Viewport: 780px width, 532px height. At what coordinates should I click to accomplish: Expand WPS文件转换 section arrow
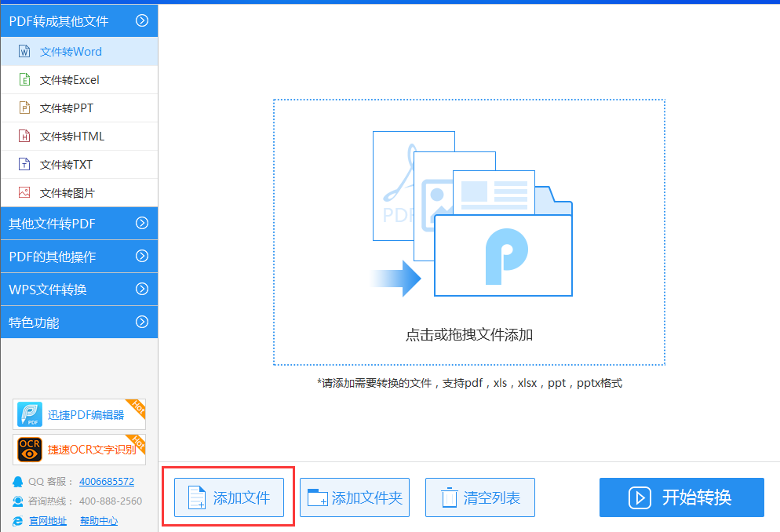tap(142, 289)
